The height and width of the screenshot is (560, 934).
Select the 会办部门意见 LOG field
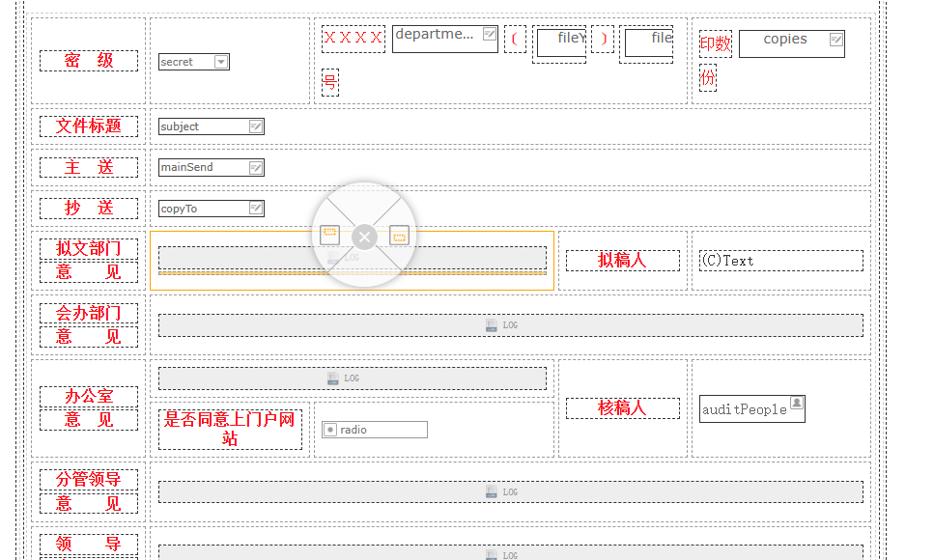tap(511, 325)
